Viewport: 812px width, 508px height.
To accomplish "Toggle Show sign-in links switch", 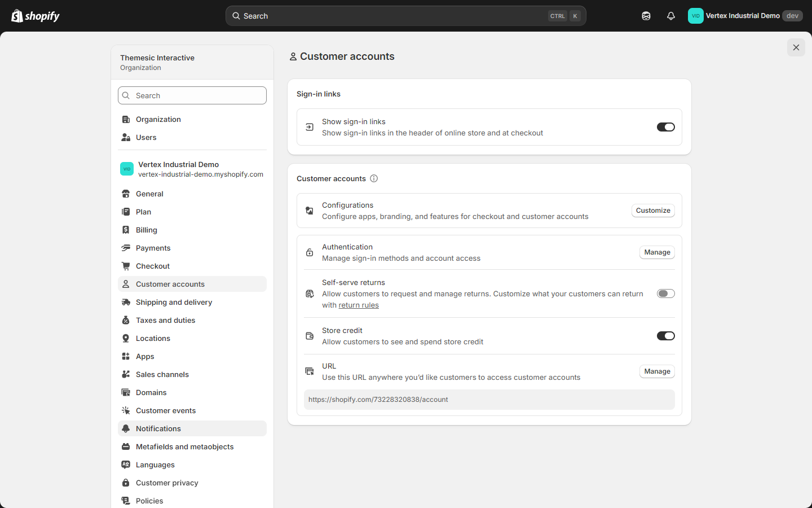I will [665, 127].
